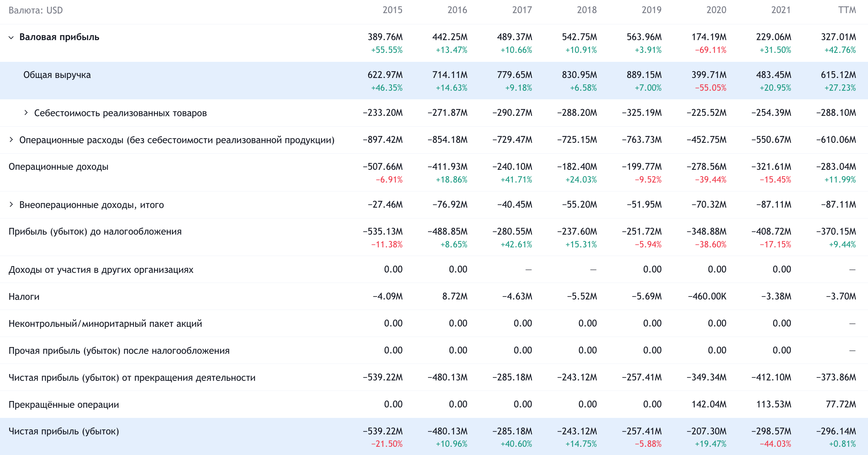Click Прочая прибыль (убыток) после налогообложения
868x455 pixels.
tap(119, 351)
